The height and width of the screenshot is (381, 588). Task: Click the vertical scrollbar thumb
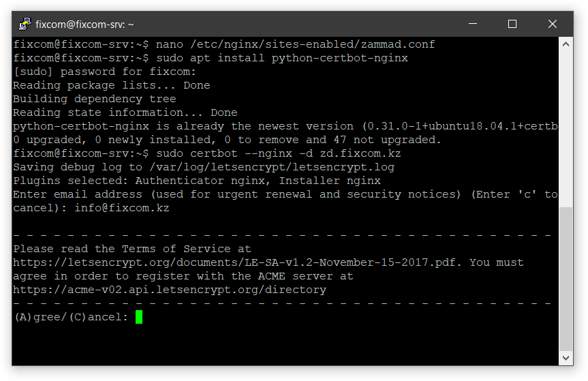pos(566,279)
